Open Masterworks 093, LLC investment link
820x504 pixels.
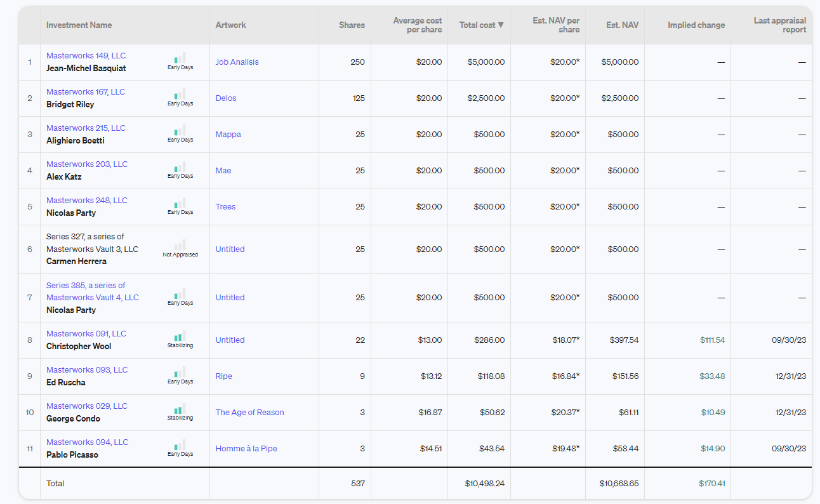87,369
